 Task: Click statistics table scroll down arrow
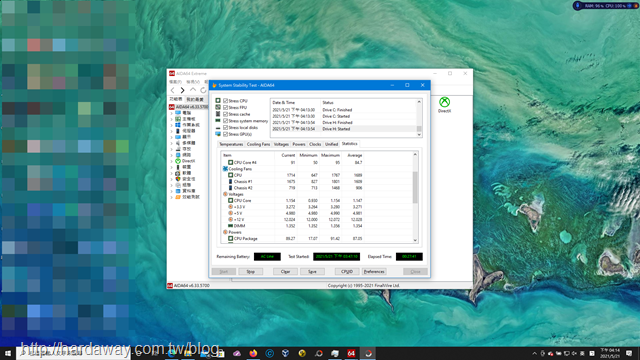[x=415, y=240]
